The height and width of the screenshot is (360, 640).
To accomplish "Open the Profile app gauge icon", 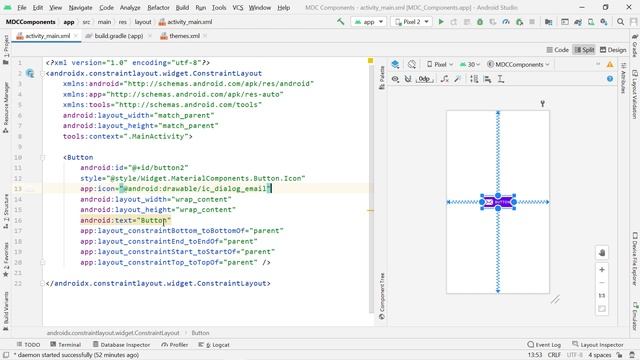I will point(506,22).
